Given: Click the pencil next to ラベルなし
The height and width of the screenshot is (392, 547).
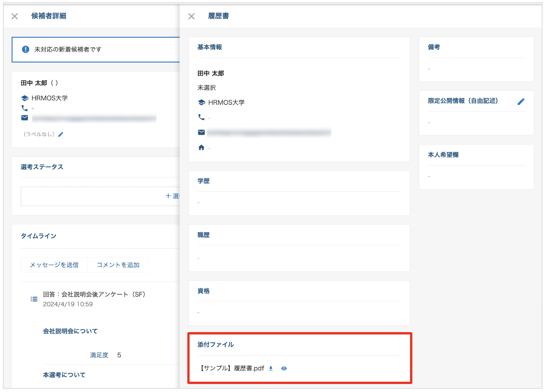Looking at the screenshot, I should click(x=61, y=134).
